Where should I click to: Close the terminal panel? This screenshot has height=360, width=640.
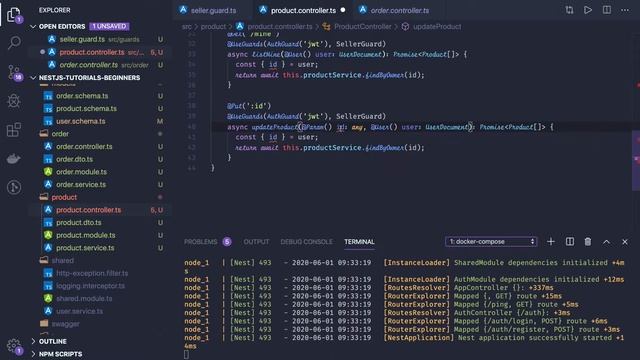pyautogui.click(x=625, y=242)
